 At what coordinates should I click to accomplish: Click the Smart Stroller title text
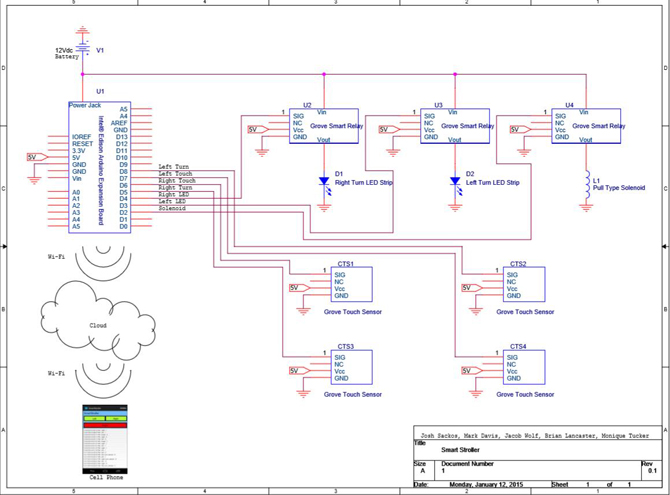pos(460,450)
